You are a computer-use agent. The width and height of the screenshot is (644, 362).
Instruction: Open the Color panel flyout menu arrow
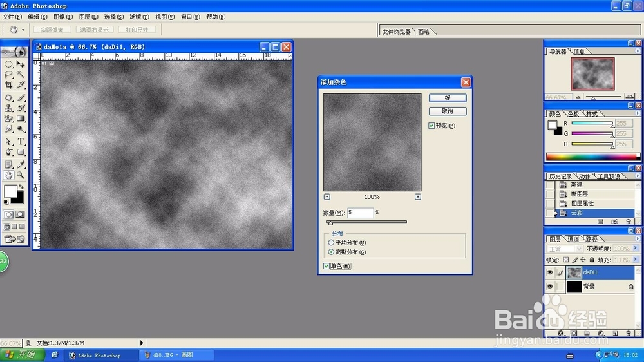638,113
